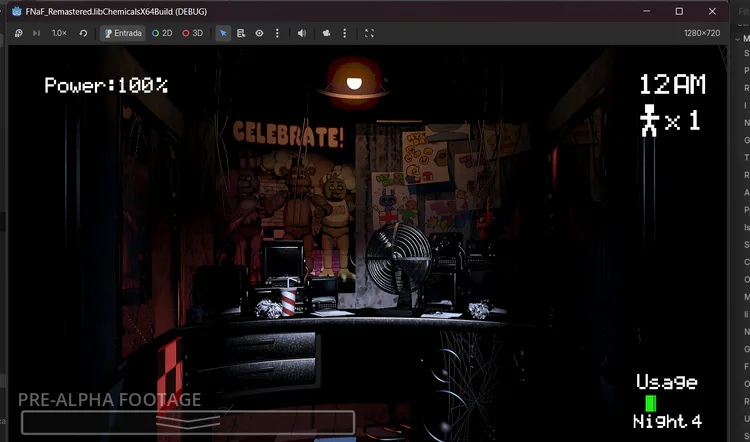Toggle the Entrada input mode button
Viewport: 750px width, 442px height.
123,33
